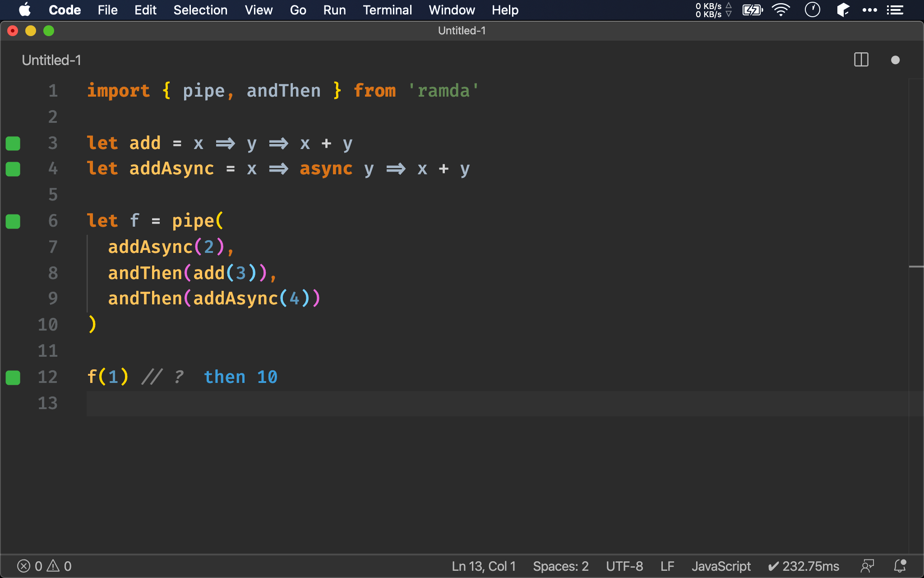Click the battery charging icon

point(753,10)
